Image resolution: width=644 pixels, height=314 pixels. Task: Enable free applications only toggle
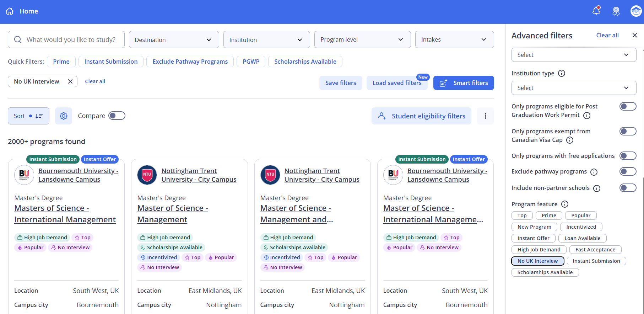coord(628,156)
